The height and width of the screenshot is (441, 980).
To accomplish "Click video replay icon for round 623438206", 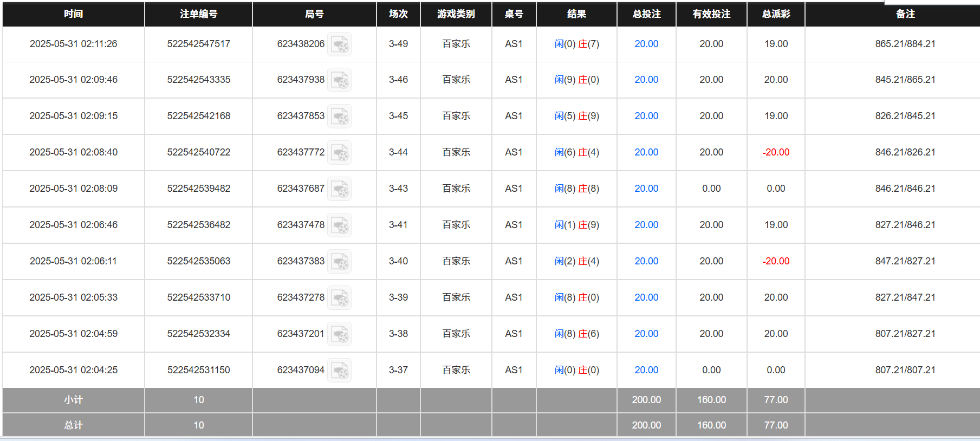I will coord(340,44).
